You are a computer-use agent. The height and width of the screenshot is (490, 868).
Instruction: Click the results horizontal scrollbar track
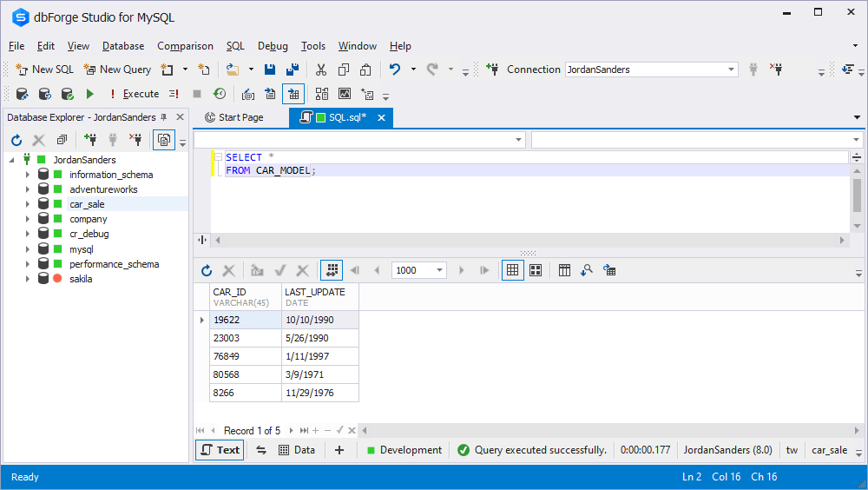coord(610,430)
